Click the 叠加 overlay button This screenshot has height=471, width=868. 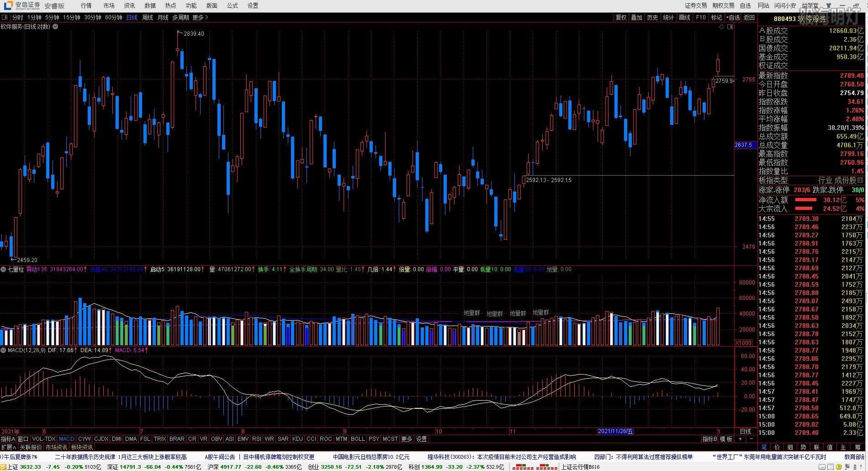click(x=636, y=17)
